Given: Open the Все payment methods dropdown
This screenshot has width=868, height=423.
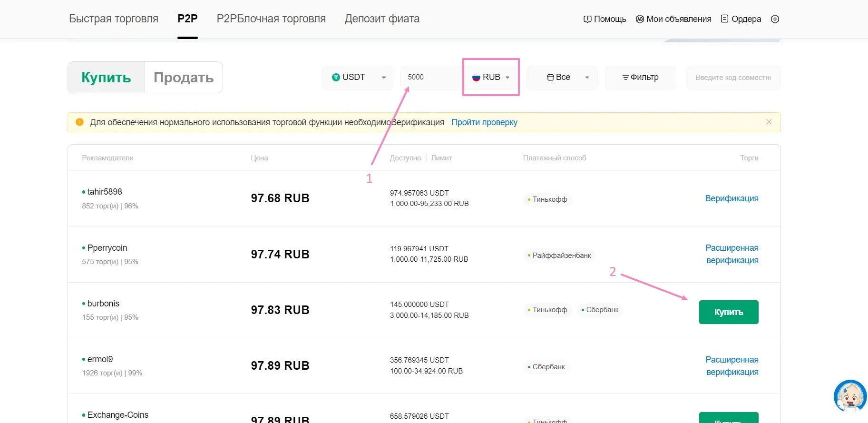Looking at the screenshot, I should [562, 77].
